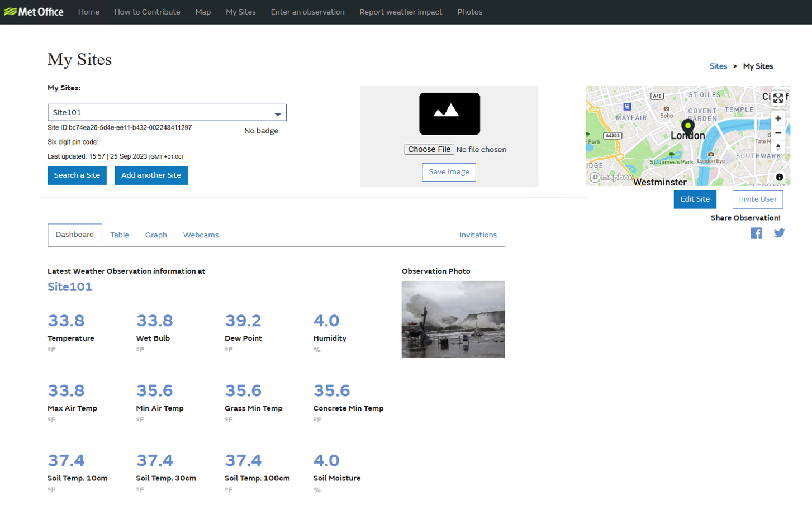Screen dimensions: 812x515
Task: Share observation on Twitter
Action: 779,233
